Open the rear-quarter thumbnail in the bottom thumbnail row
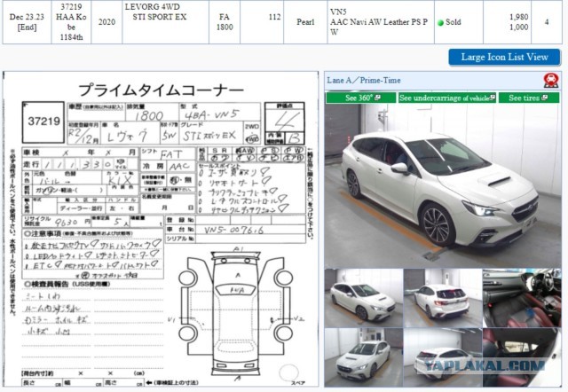The image size is (568, 392). pyautogui.click(x=443, y=357)
